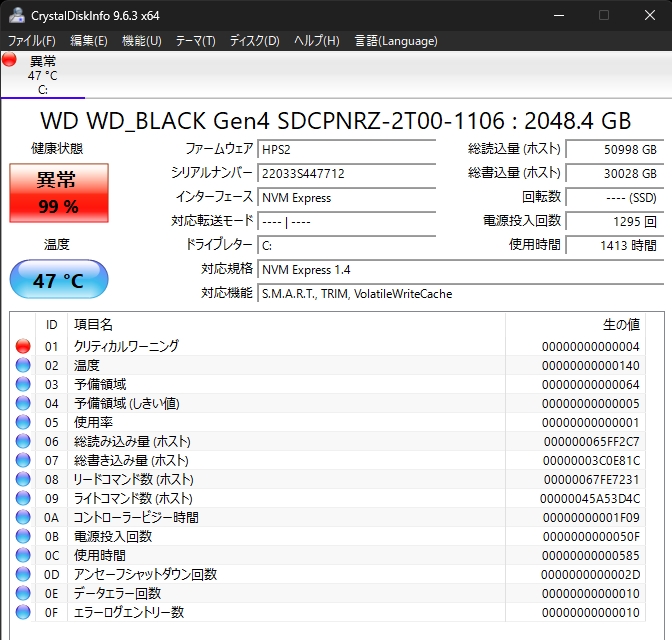Image resolution: width=672 pixels, height=640 pixels.
Task: Open the ディスク(D) menu
Action: 255,41
